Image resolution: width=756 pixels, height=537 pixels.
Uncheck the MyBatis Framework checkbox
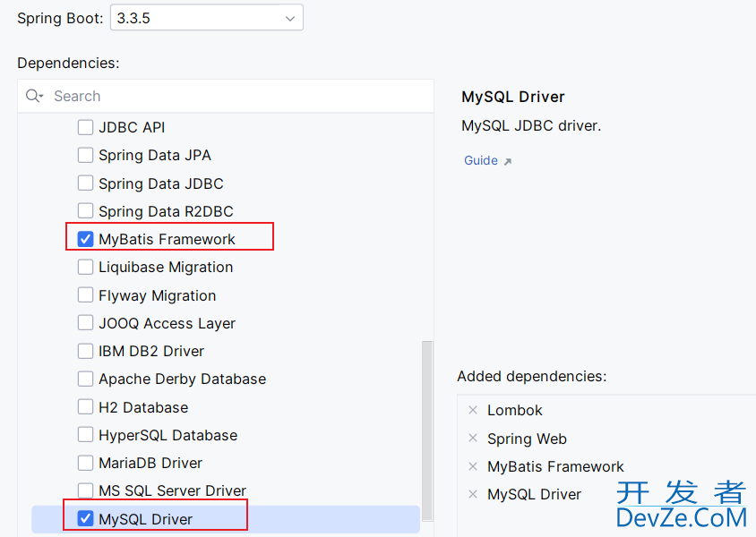(x=85, y=239)
